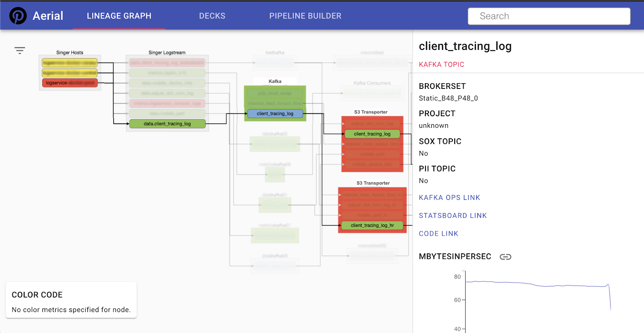Select the client_tracing_log S3 Transporter node
Screen dimensions: 644x333
tap(372, 134)
